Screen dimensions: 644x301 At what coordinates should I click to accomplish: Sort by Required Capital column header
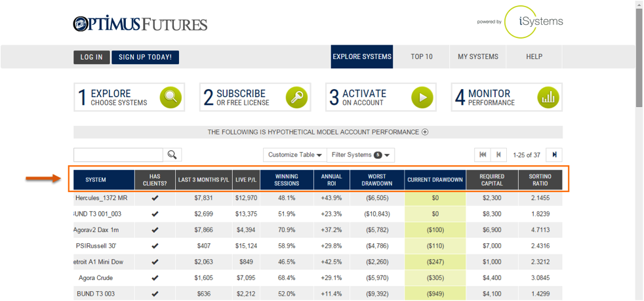[492, 180]
